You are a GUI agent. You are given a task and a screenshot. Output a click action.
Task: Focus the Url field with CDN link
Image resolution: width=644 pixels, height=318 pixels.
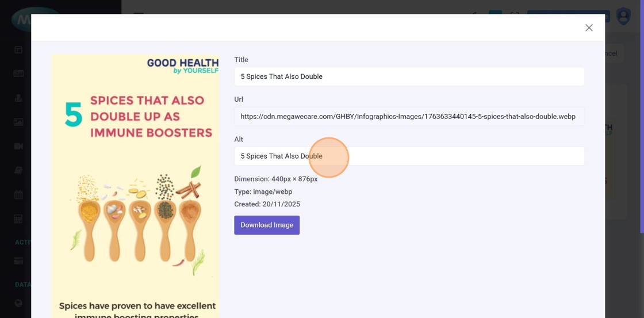click(x=409, y=116)
